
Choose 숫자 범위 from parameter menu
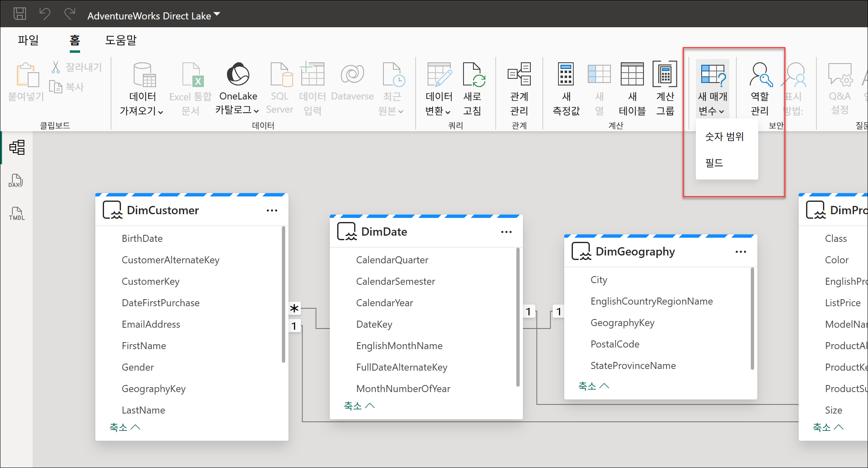tap(724, 137)
